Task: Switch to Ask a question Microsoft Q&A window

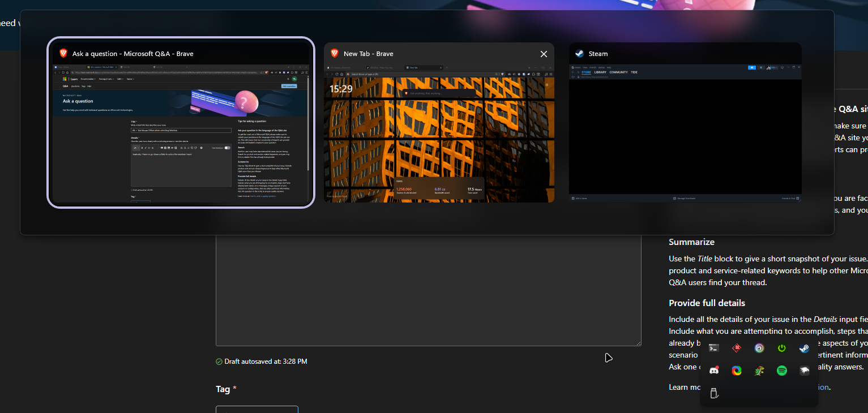Action: pyautogui.click(x=181, y=122)
